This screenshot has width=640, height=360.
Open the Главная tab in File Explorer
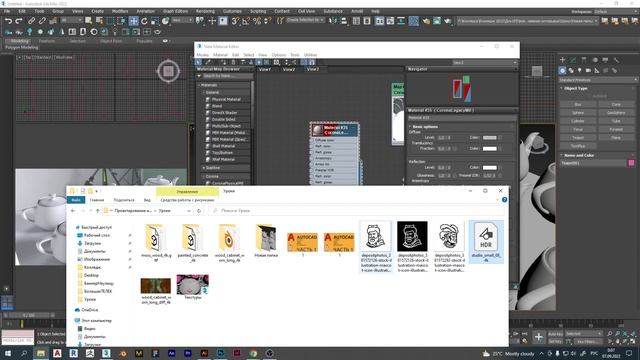[x=97, y=200]
